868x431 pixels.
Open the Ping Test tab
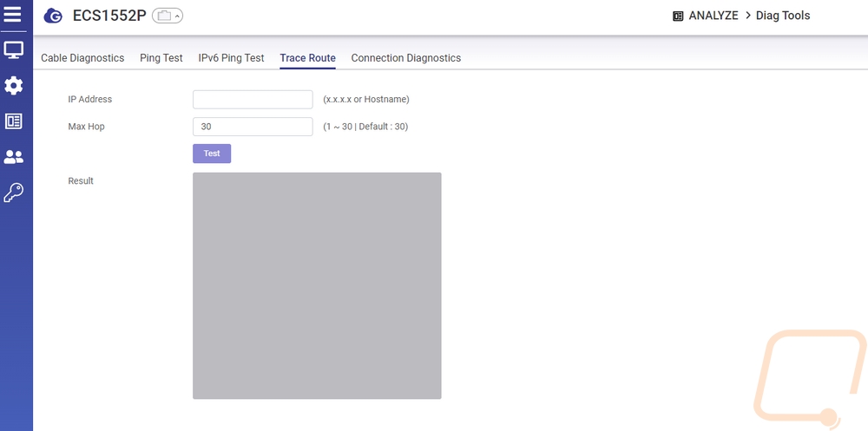[161, 58]
